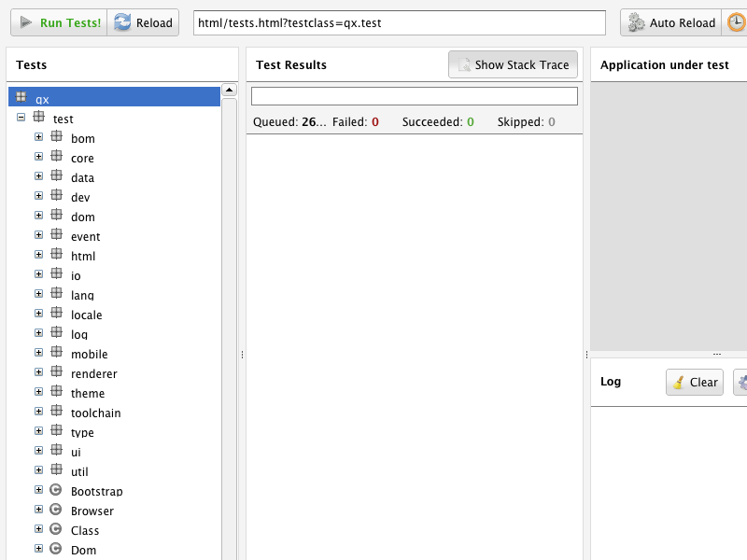Click the grid icon beside the qx root node
This screenshot has width=747, height=560.
click(x=22, y=97)
